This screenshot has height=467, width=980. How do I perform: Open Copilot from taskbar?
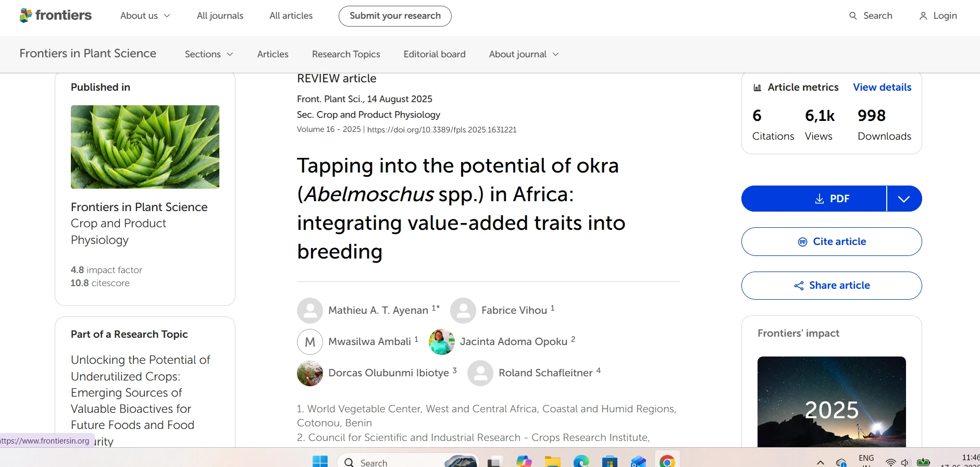pyautogui.click(x=524, y=461)
